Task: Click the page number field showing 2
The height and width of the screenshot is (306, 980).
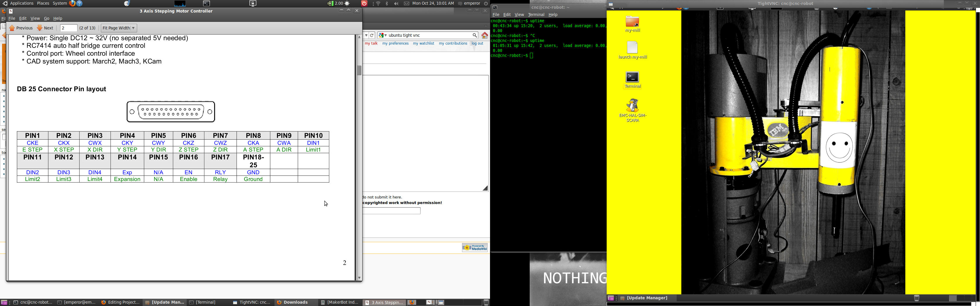Action: point(69,28)
